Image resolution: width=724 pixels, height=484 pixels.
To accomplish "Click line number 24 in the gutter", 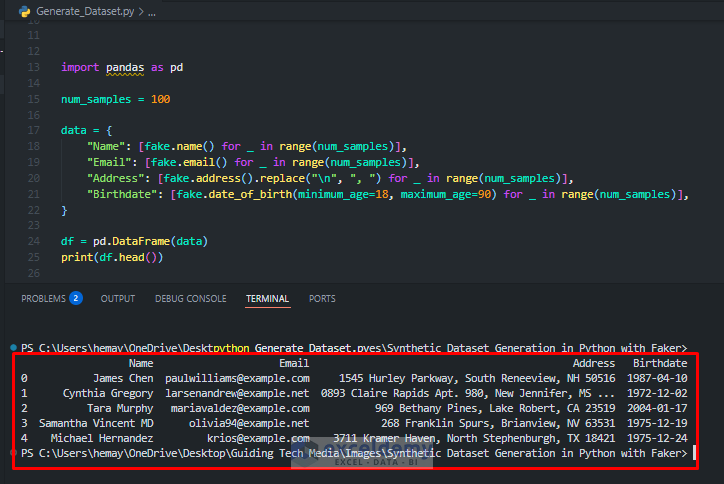I will (x=34, y=241).
